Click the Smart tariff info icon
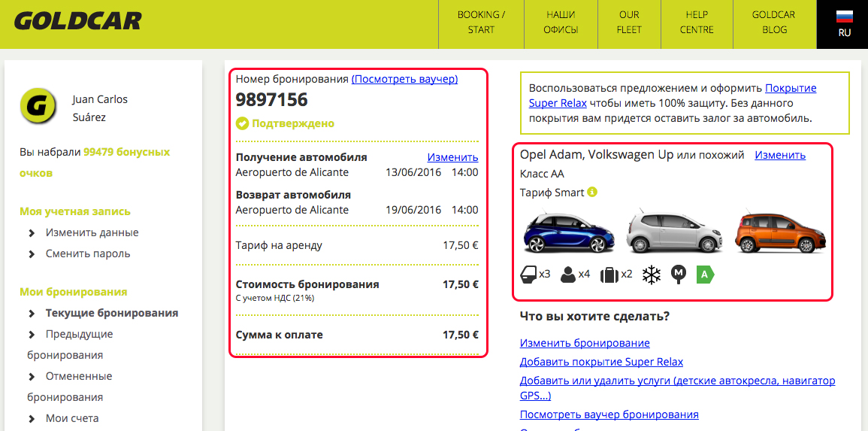 [x=592, y=192]
